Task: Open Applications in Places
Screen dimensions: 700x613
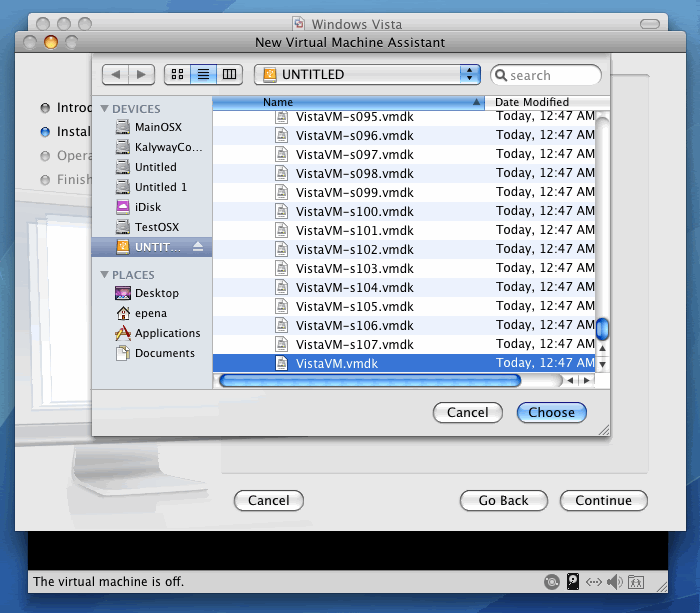Action: tap(152, 333)
